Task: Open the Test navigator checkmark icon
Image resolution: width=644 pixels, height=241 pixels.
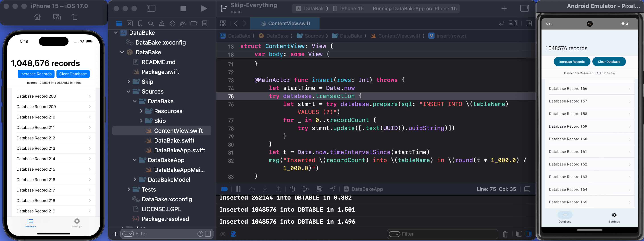Action: coord(172,23)
